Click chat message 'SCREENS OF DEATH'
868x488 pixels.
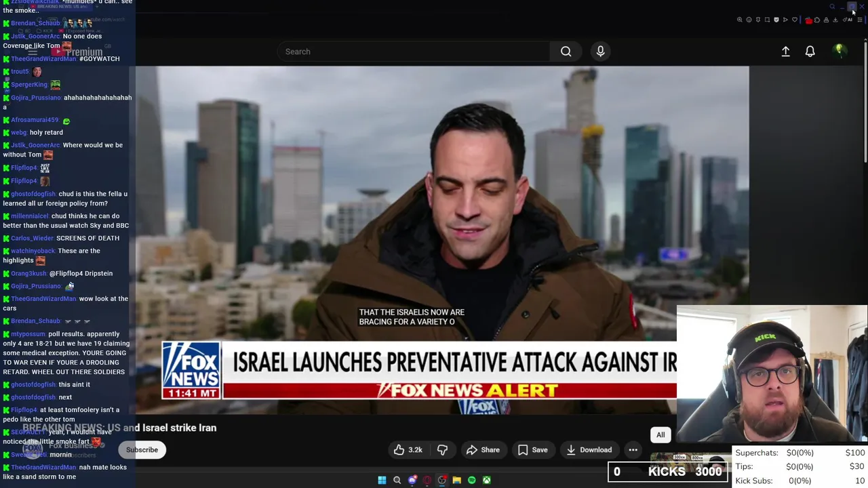tap(87, 238)
